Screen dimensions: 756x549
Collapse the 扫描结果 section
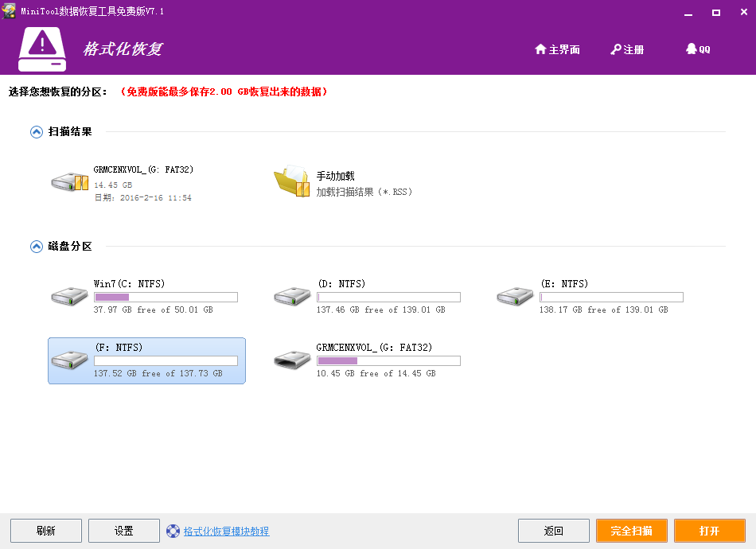(36, 131)
